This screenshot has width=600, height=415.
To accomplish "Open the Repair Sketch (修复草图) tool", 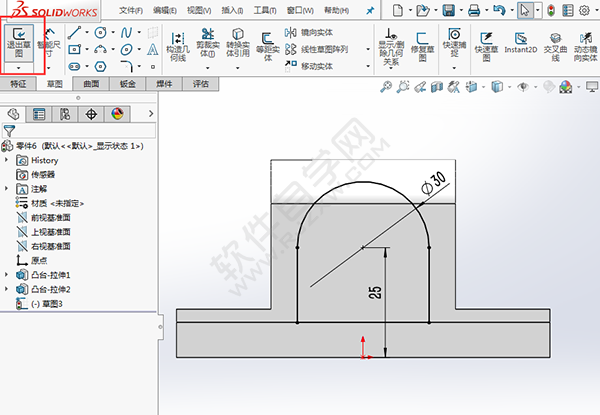I will [x=421, y=42].
